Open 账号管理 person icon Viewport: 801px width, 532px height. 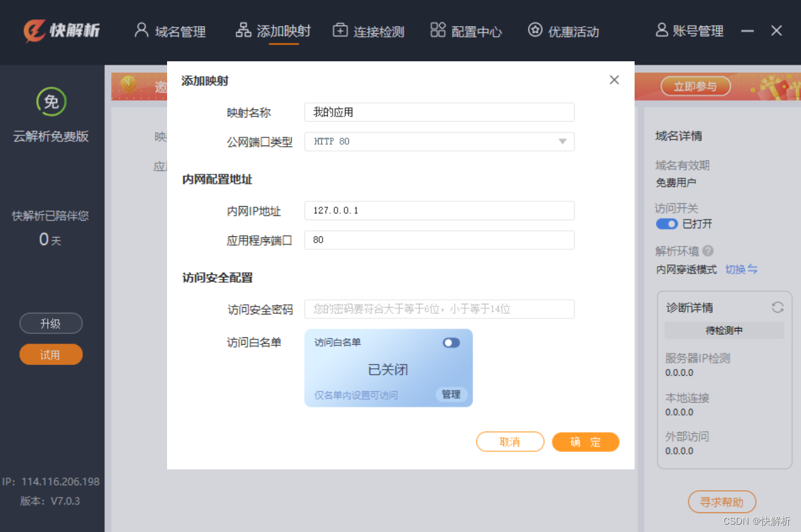point(661,30)
